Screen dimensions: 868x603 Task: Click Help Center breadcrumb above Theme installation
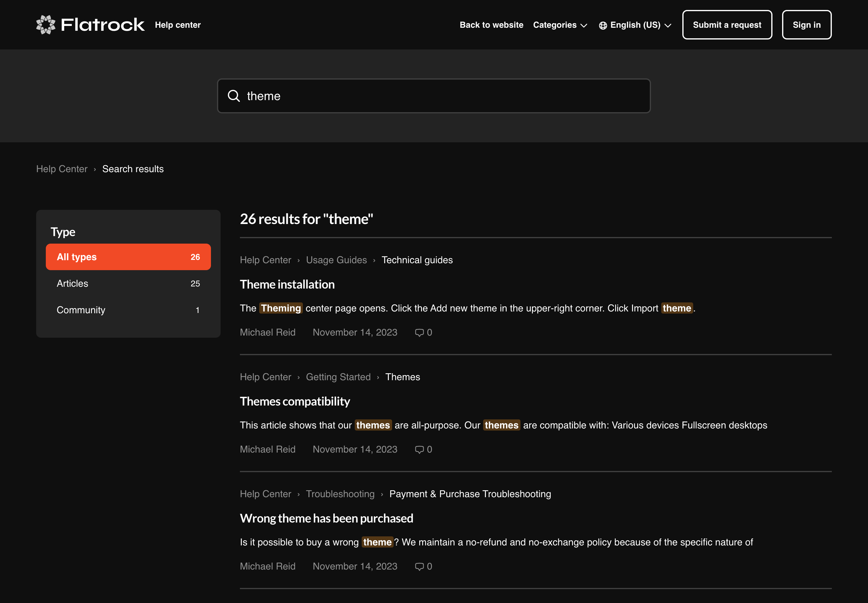point(266,260)
